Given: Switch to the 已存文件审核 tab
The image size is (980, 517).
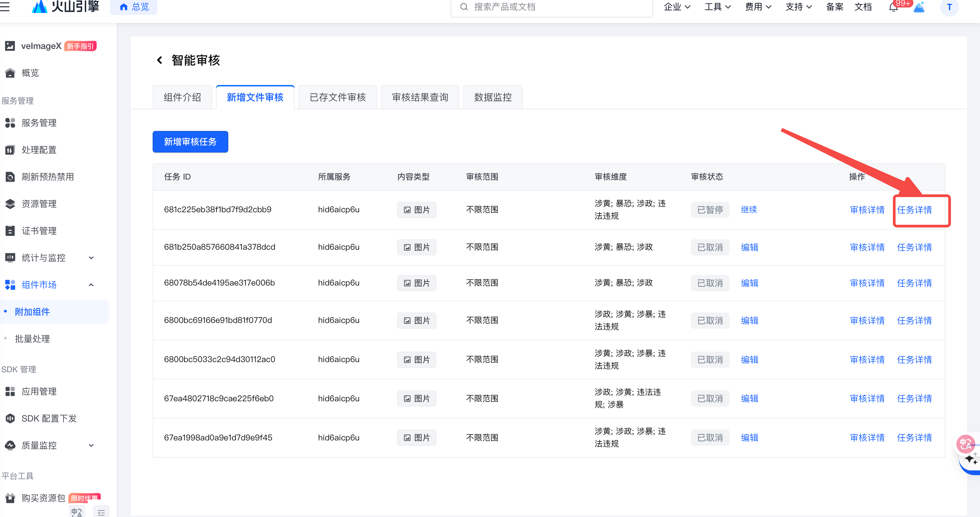Looking at the screenshot, I should pos(337,97).
